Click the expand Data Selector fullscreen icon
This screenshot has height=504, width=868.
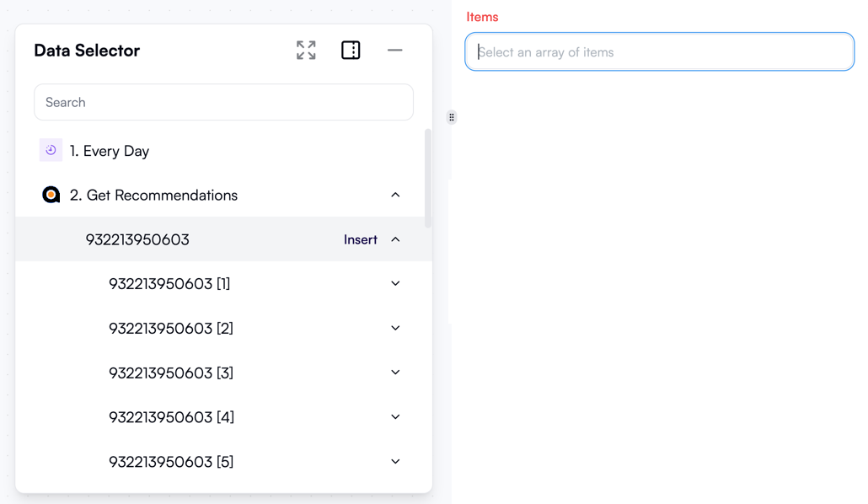305,50
